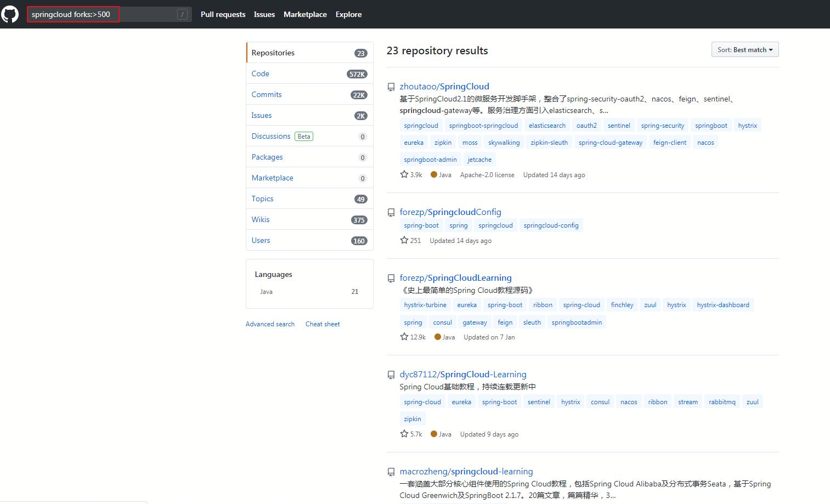Click the '23 repository results' heading
This screenshot has height=504, width=830.
tap(437, 50)
